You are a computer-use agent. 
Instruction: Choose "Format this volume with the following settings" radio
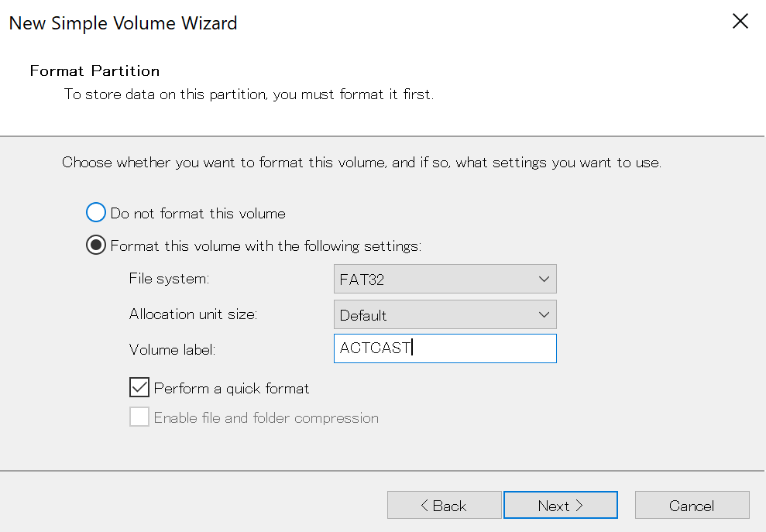click(x=95, y=246)
